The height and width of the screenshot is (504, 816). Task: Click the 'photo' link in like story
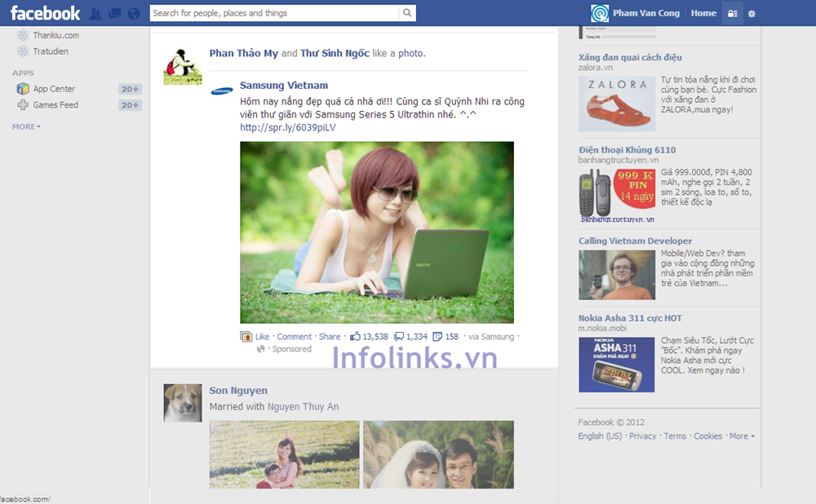click(x=411, y=53)
